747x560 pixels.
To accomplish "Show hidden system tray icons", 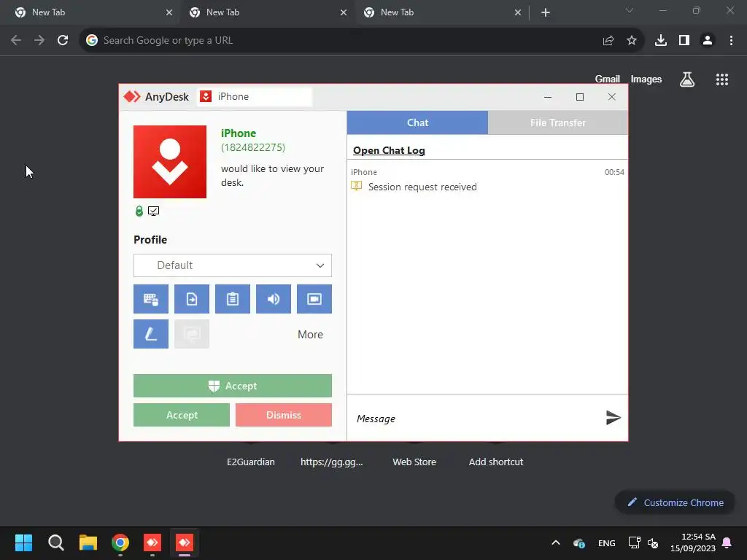I will click(x=555, y=542).
